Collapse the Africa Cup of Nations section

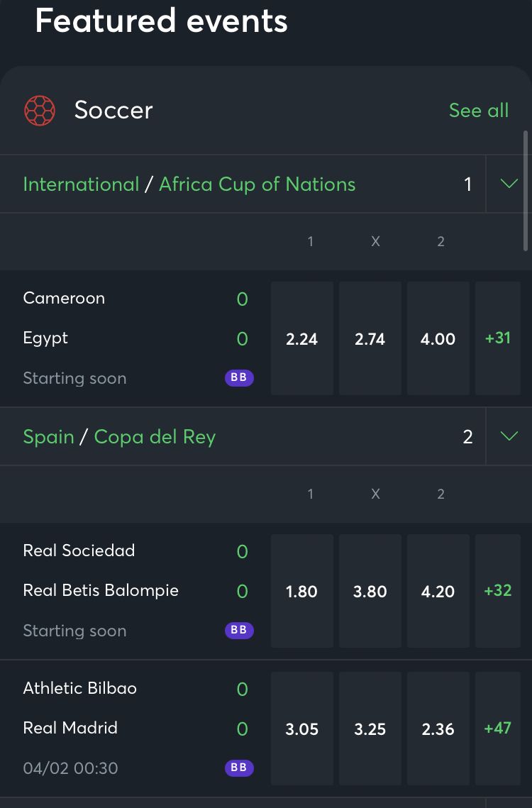pos(509,184)
